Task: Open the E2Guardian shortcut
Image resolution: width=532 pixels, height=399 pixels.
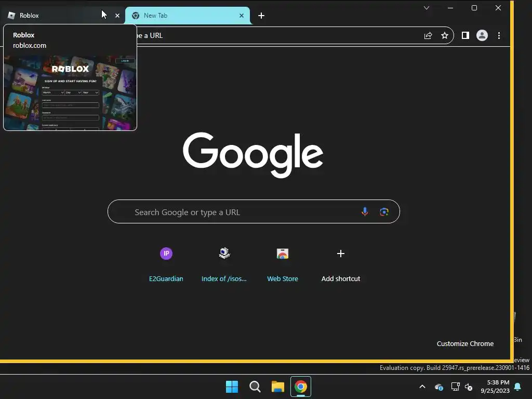Action: pyautogui.click(x=166, y=264)
